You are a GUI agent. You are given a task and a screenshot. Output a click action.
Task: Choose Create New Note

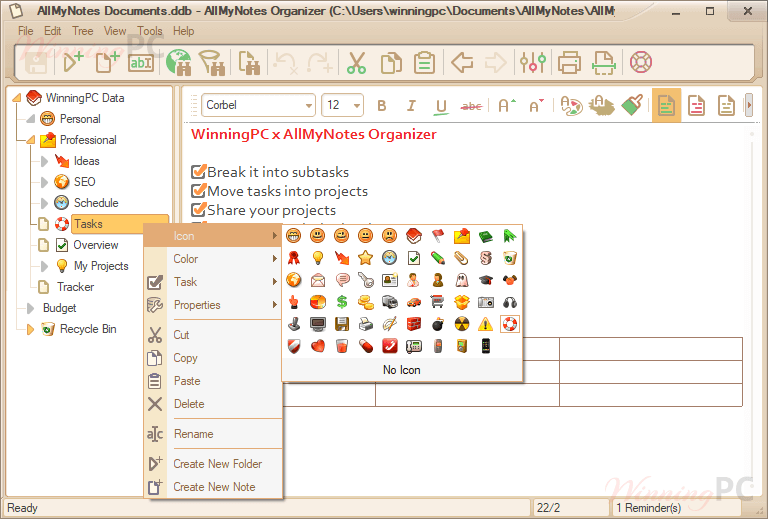pyautogui.click(x=213, y=487)
